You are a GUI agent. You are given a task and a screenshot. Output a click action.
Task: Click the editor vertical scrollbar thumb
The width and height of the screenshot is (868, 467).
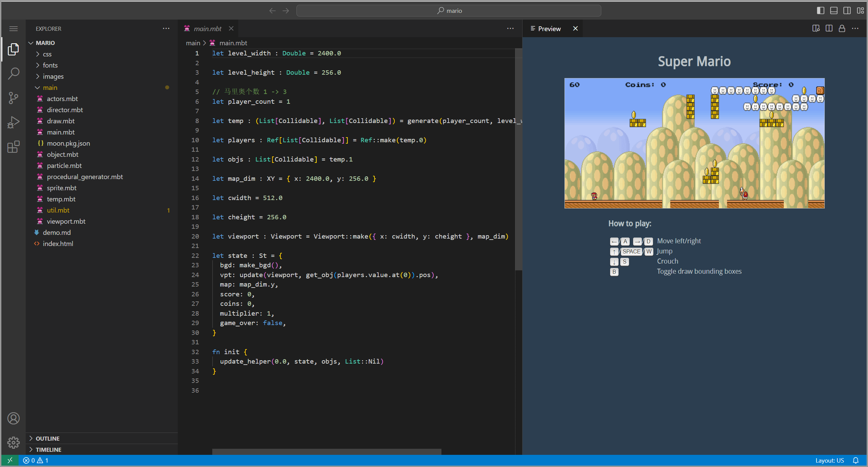click(519, 159)
